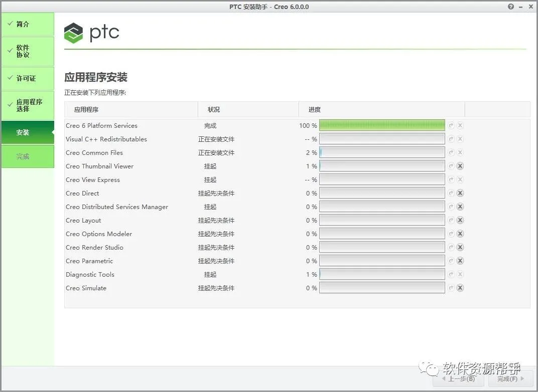The width and height of the screenshot is (538, 392).
Task: Click retry arrow for Creo Simulate
Action: tap(451, 288)
